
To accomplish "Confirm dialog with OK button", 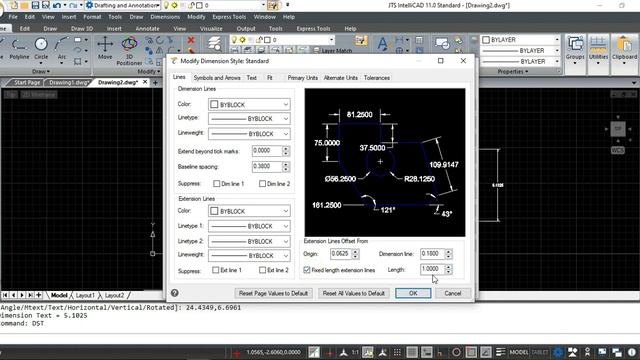I will [413, 293].
